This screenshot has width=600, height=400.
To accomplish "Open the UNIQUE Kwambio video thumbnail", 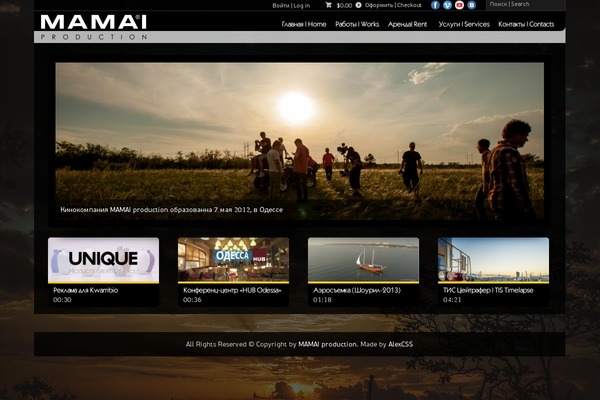I will (103, 260).
